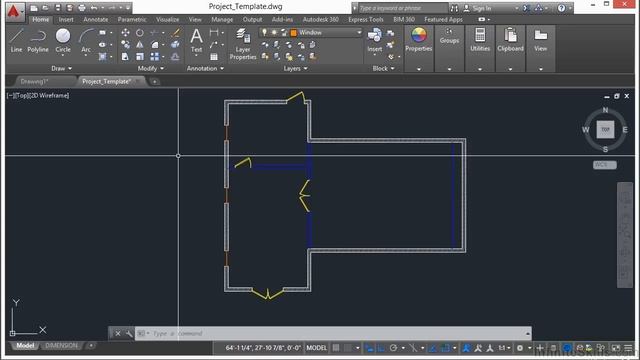Viewport: 640px width, 360px height.
Task: Switch to the Insert ribbon tab
Action: point(66,20)
